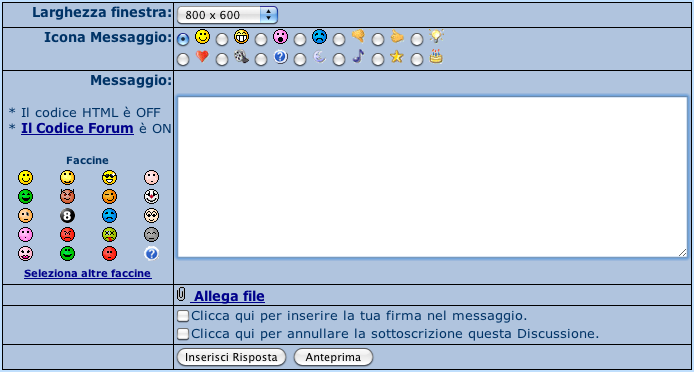Click the gold star message icon image
This screenshot has width=694, height=372.
click(x=397, y=57)
